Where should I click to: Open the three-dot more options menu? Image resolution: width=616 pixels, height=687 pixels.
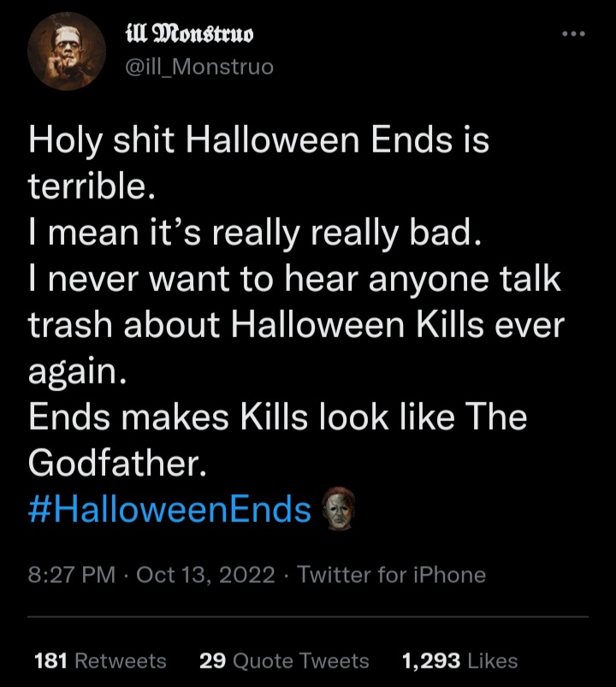pos(573,35)
